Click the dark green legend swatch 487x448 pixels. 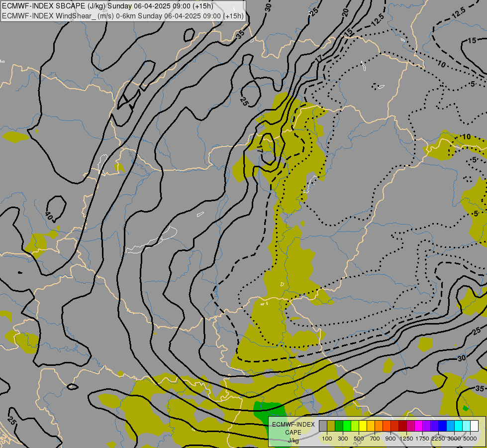tap(339, 426)
